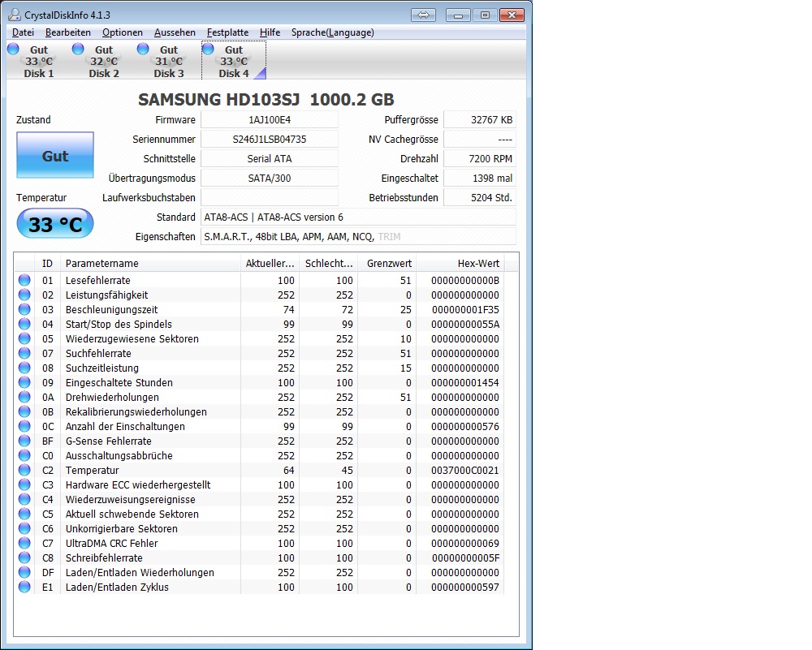Click status orb for Unkorrigierbare Sektoren
Image resolution: width=812 pixels, height=650 pixels.
24,528
